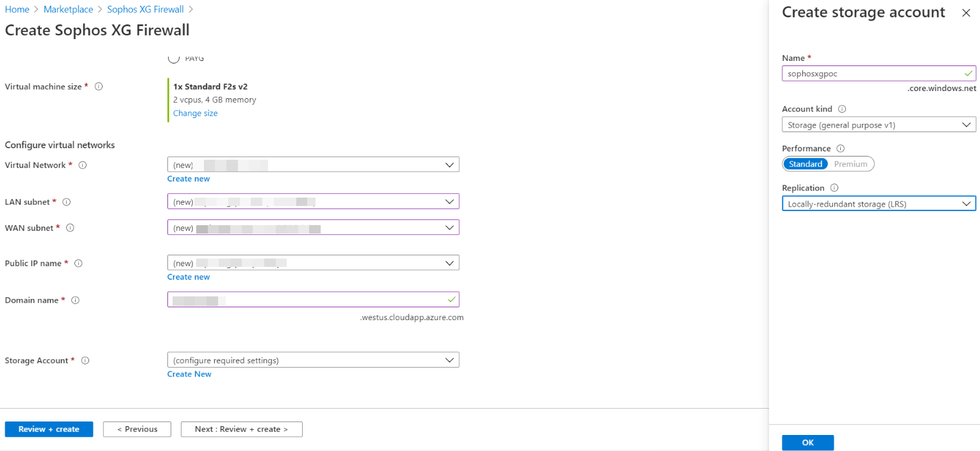Go to Marketplace in breadcrumb

pos(68,10)
